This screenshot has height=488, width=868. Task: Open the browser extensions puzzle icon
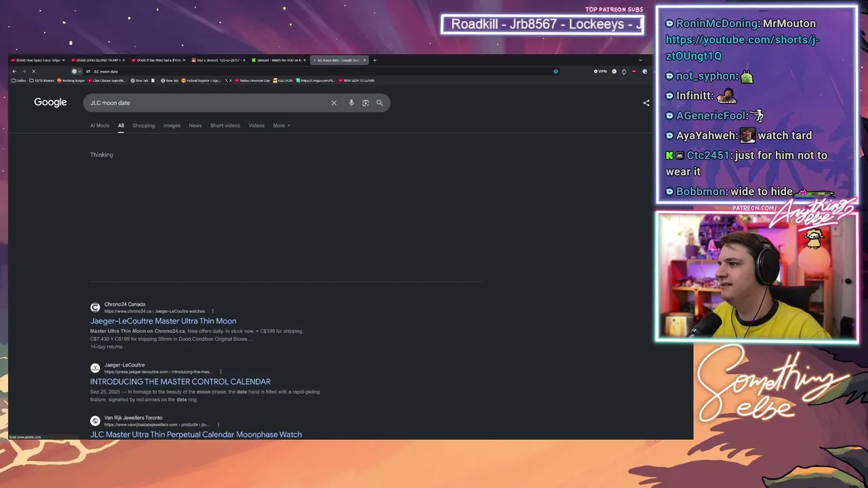tap(624, 71)
